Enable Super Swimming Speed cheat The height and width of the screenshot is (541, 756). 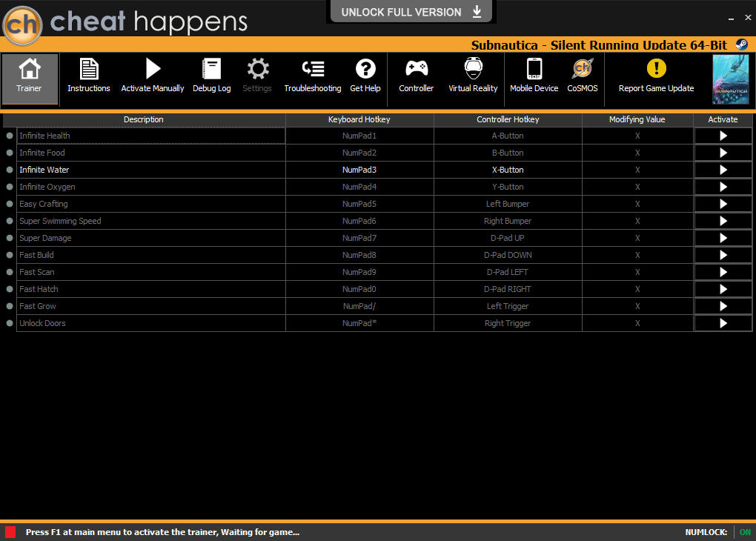click(723, 221)
